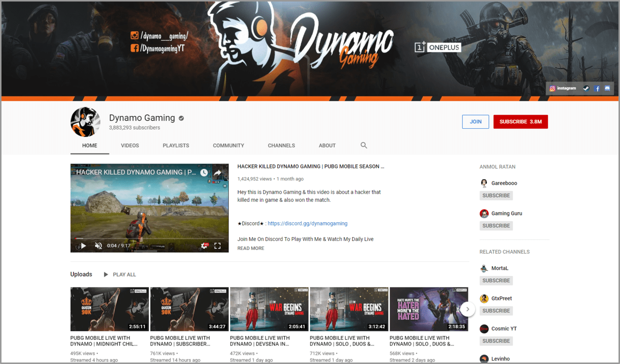
Task: Click GtxPreet channel avatar
Action: click(484, 299)
